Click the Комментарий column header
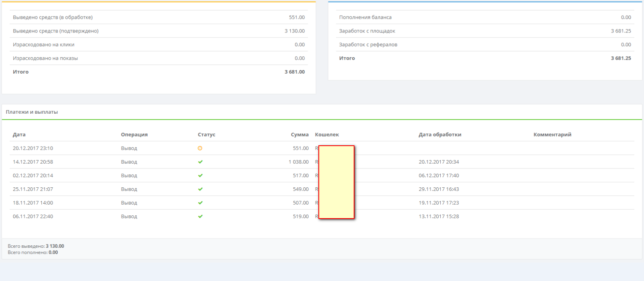 (x=552, y=134)
